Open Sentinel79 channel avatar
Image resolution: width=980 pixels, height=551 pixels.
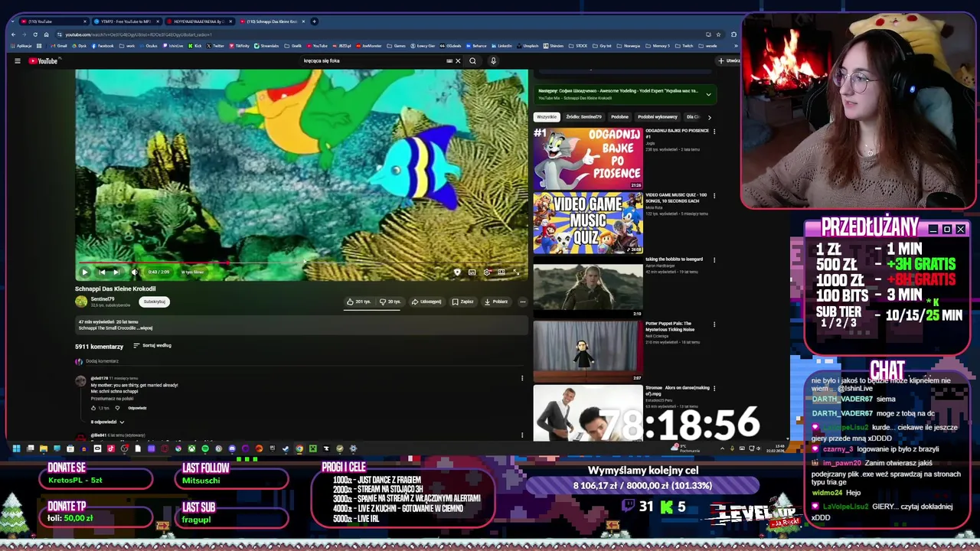point(81,302)
